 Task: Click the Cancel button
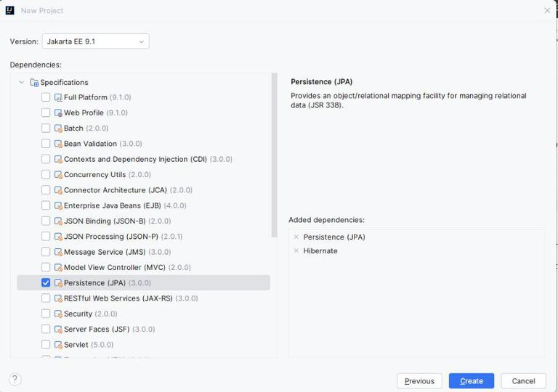pos(523,381)
